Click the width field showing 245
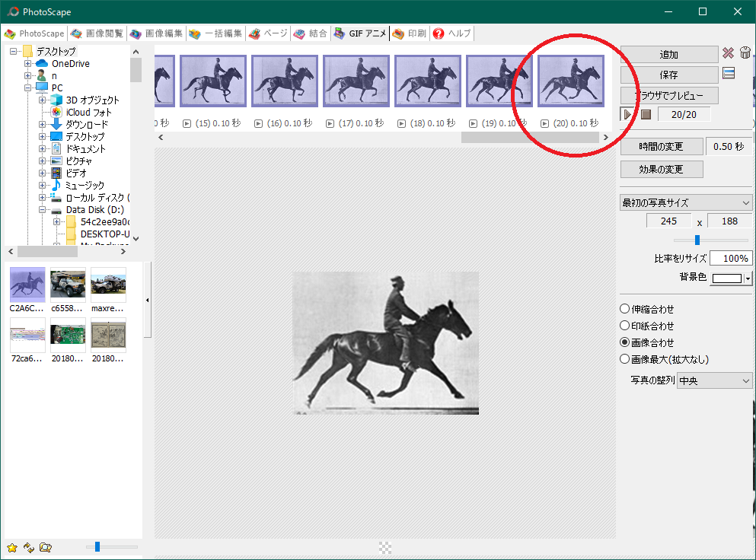The image size is (756, 560). pyautogui.click(x=668, y=221)
